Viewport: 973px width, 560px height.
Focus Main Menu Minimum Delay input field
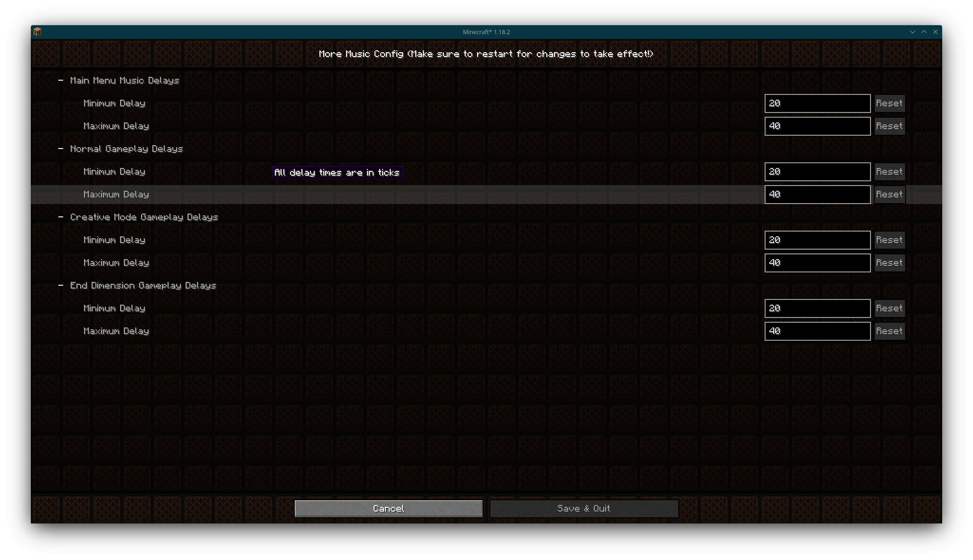pyautogui.click(x=817, y=103)
